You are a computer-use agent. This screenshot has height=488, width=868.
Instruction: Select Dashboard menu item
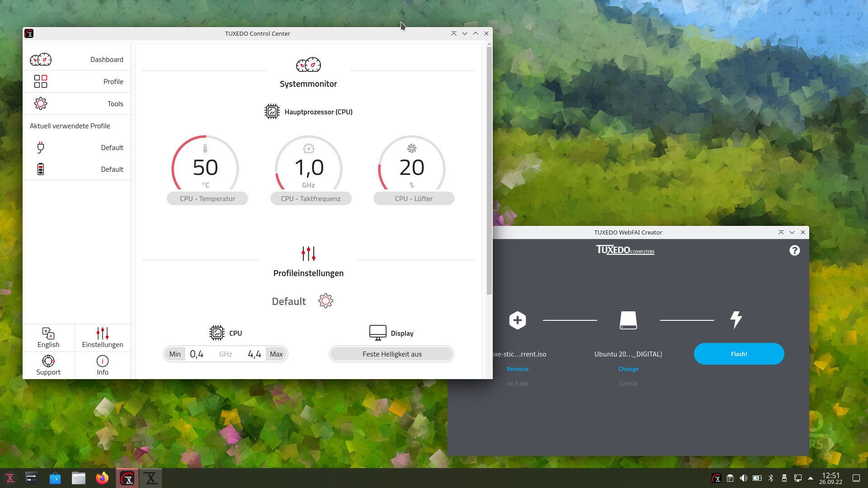click(76, 59)
